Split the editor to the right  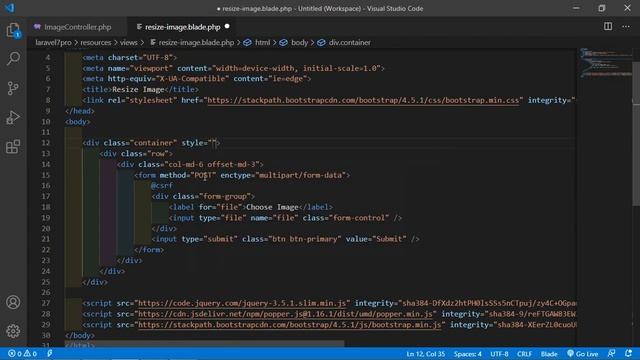pyautogui.click(x=608, y=27)
